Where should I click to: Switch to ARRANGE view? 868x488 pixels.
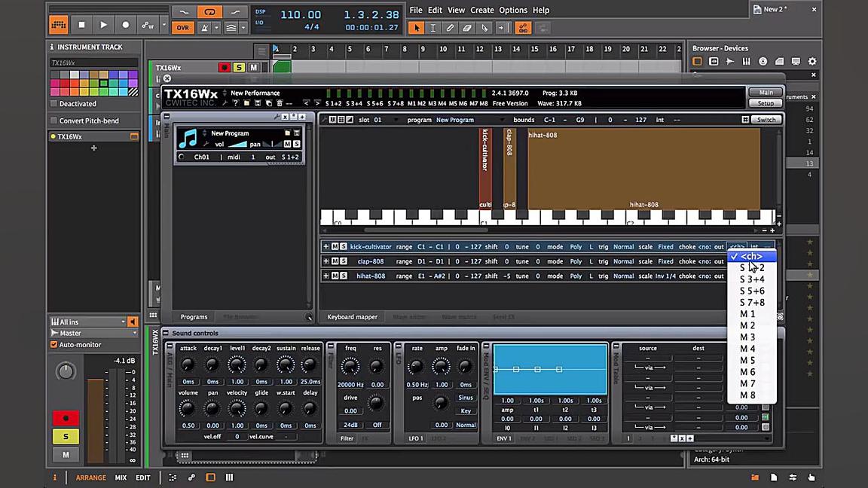pos(90,477)
